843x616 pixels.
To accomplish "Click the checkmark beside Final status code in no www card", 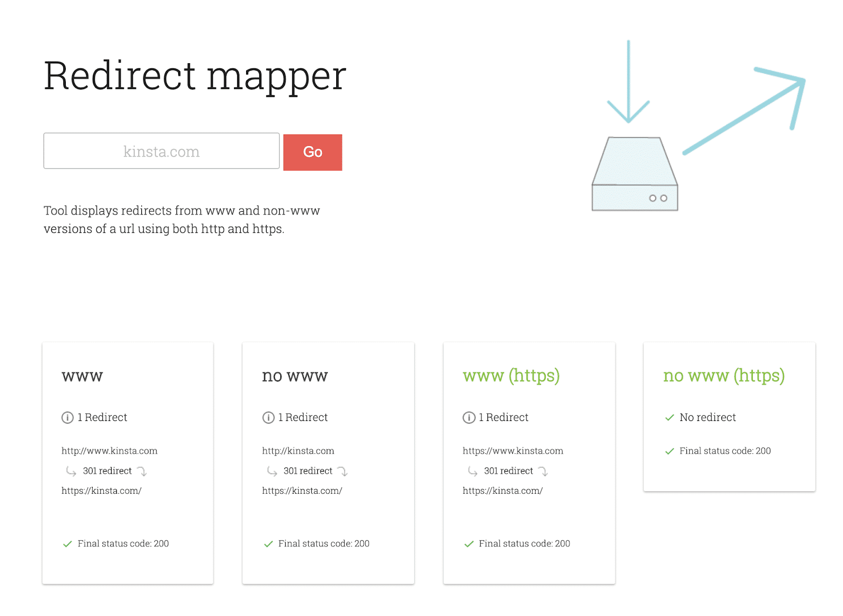I will (x=268, y=543).
